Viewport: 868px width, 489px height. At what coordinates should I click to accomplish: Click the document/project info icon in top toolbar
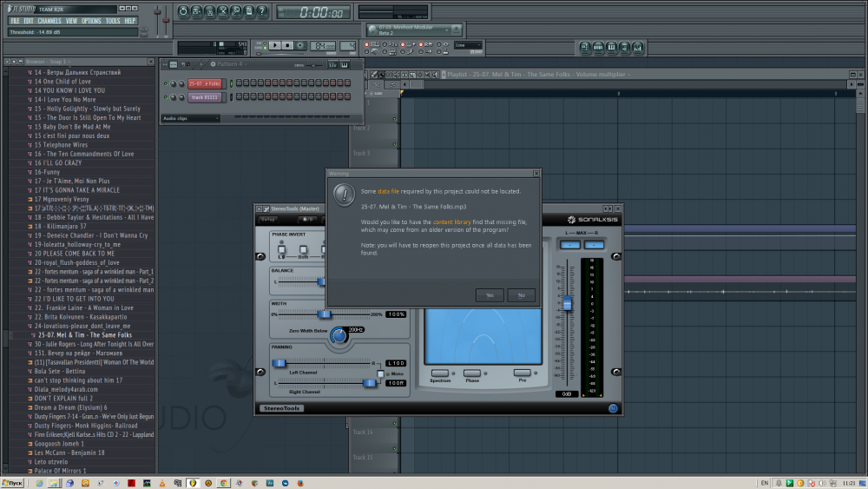(x=249, y=11)
